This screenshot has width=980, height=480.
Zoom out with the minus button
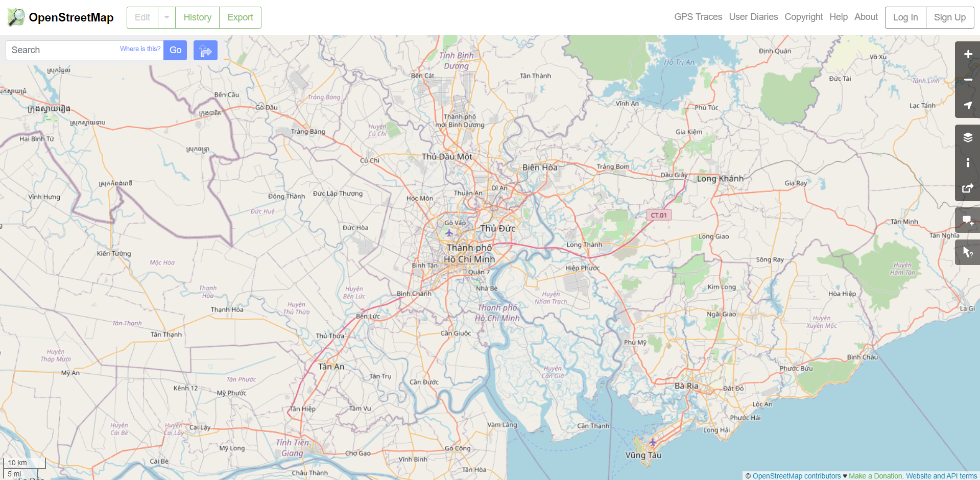968,80
